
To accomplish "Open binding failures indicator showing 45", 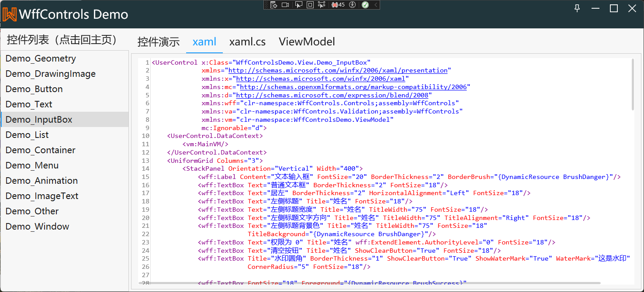I will click(x=339, y=5).
